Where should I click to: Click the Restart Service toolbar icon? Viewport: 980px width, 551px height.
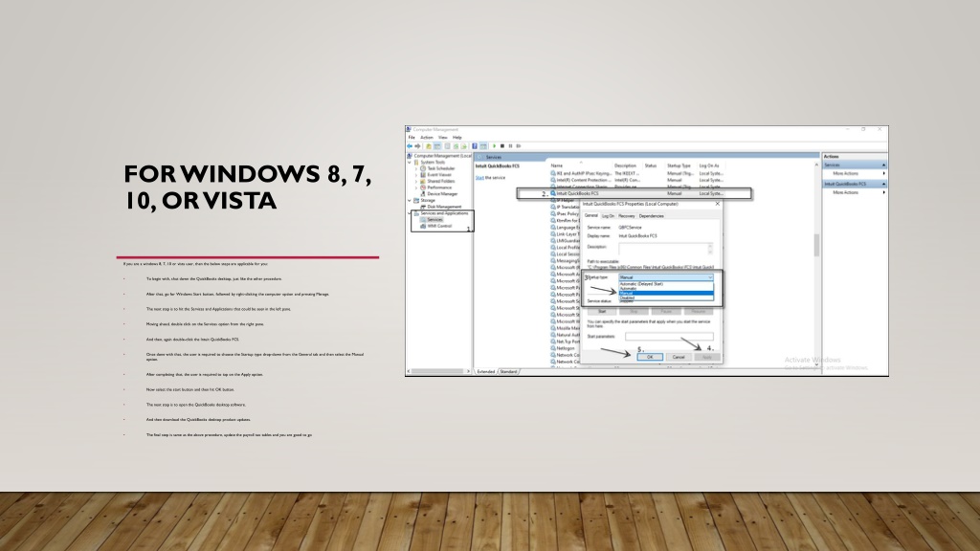[x=519, y=146]
